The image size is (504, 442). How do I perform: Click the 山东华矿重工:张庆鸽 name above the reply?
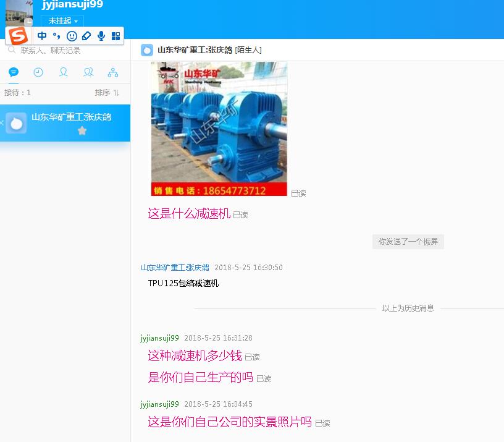pos(175,268)
